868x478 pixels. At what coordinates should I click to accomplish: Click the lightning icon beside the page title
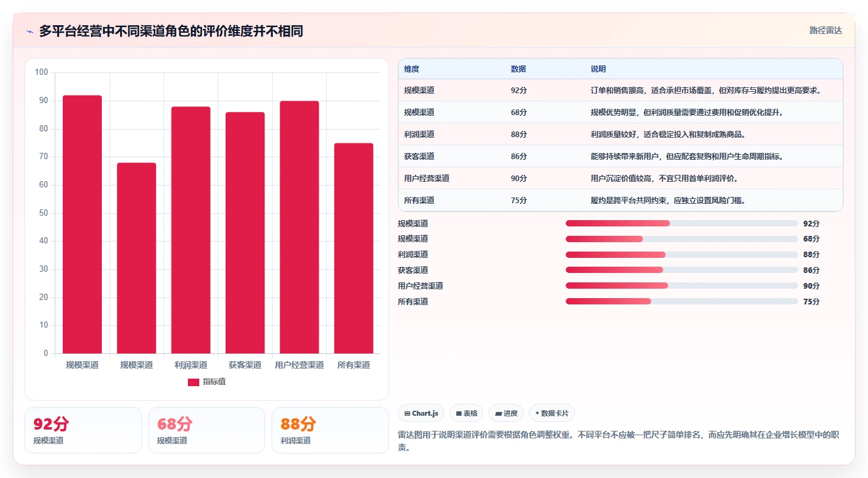(30, 31)
